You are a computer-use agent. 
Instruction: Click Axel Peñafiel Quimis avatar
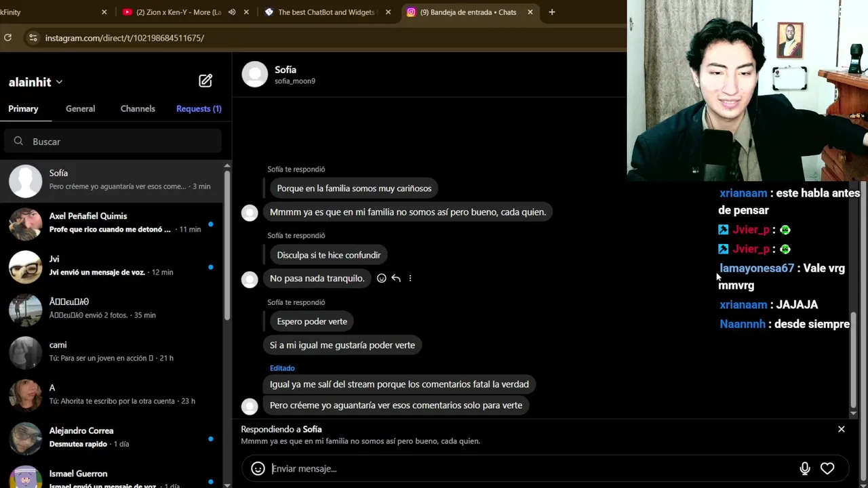(26, 224)
